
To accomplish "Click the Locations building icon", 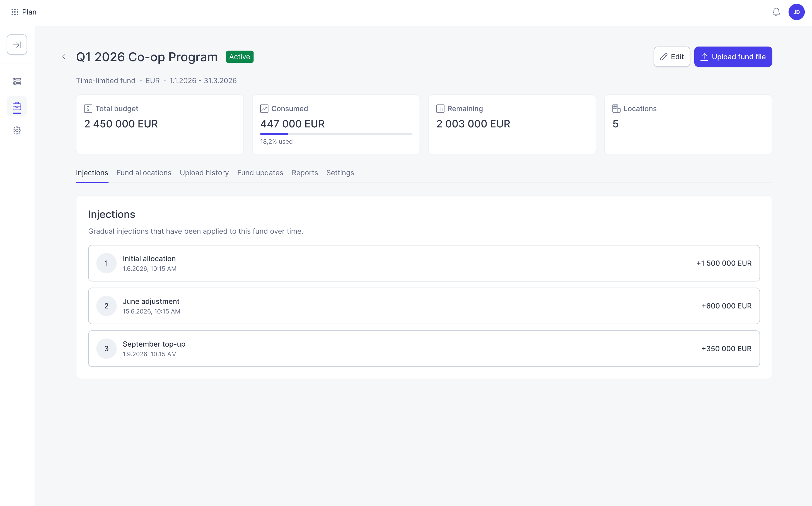I will coord(617,109).
